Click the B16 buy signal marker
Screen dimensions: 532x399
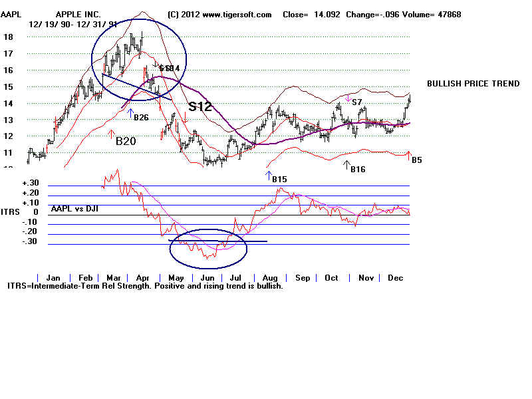click(x=347, y=166)
